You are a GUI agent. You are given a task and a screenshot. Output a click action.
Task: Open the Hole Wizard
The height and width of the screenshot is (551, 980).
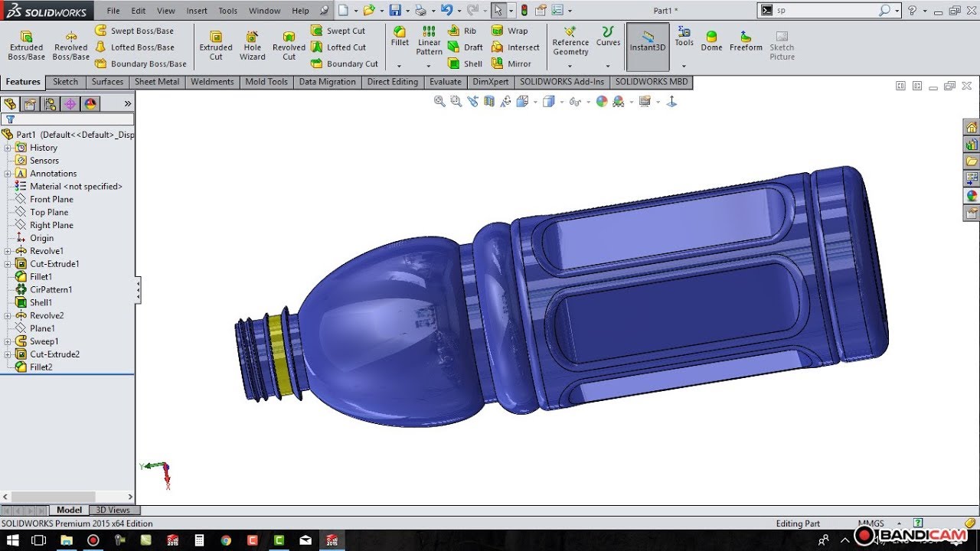(252, 46)
